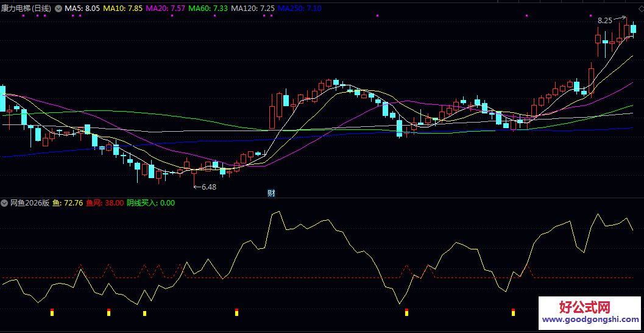Click the 康力电梯(日线) stock title
Image resolution: width=644 pixels, height=333 pixels.
(x=26, y=9)
